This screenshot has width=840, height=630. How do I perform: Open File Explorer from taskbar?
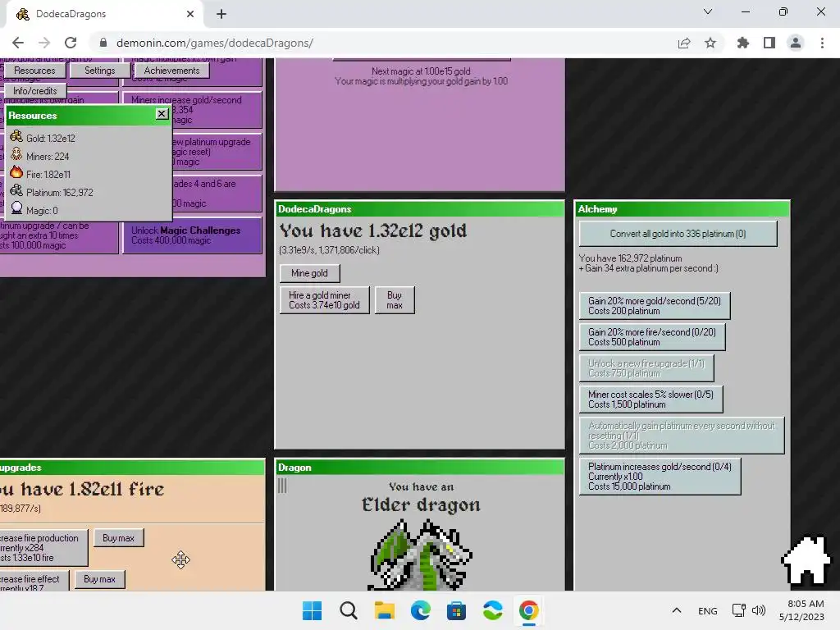[384, 610]
